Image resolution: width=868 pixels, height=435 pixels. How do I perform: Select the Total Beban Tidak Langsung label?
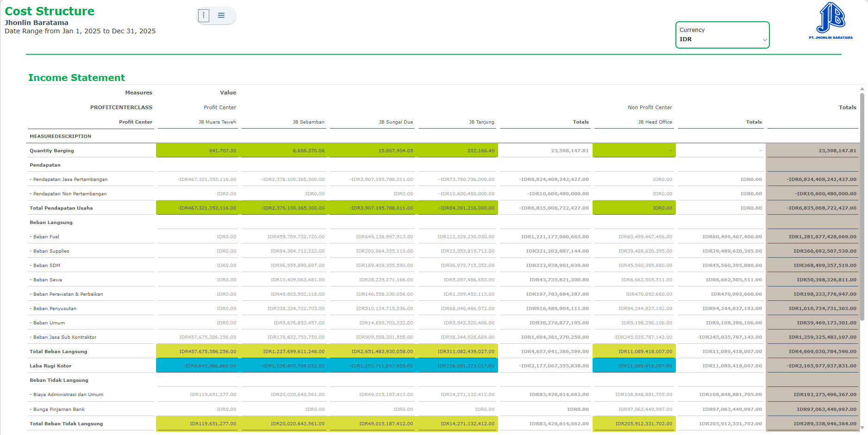(x=66, y=424)
